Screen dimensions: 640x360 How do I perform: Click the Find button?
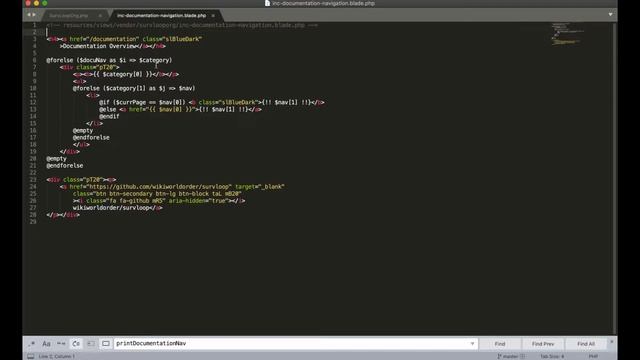(500, 344)
